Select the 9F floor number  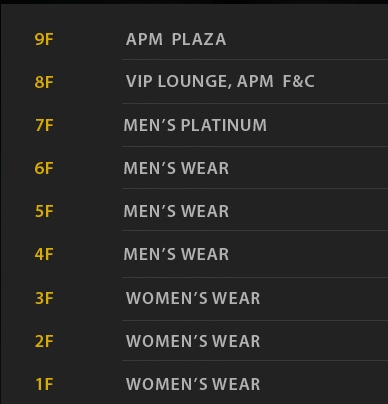tap(44, 39)
